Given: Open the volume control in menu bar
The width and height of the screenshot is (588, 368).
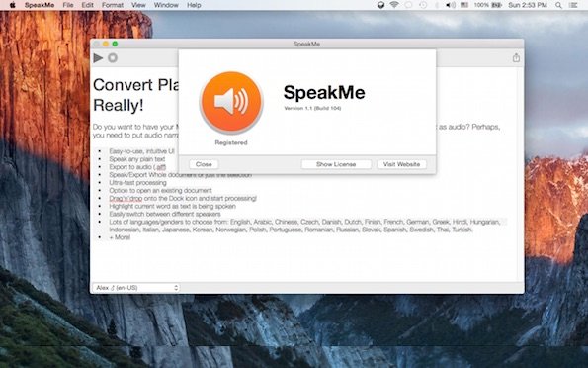Looking at the screenshot, I should click(x=451, y=5).
